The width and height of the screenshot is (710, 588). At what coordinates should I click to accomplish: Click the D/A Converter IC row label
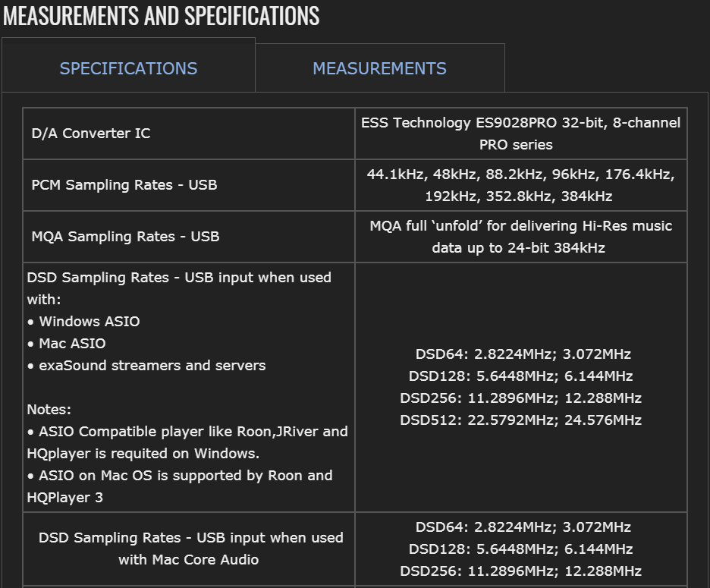tap(91, 134)
